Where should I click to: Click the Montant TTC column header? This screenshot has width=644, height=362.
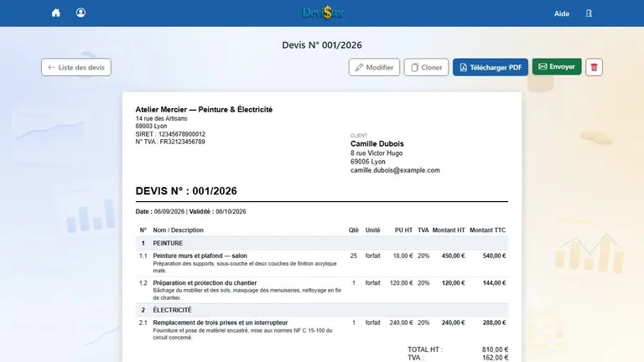487,230
